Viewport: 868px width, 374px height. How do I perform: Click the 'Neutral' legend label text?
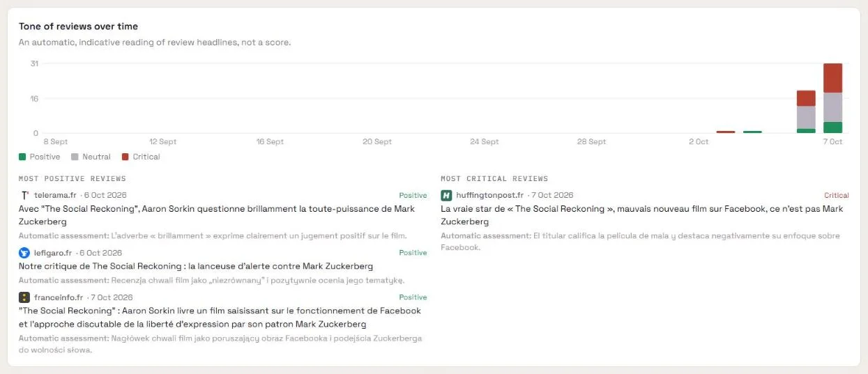click(96, 157)
